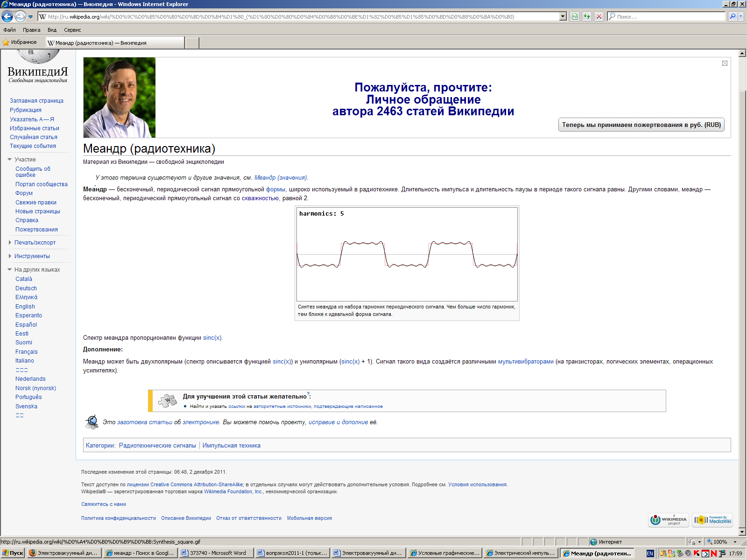Click the puzzle piece improvement icon
This screenshot has height=560, width=747.
167,400
